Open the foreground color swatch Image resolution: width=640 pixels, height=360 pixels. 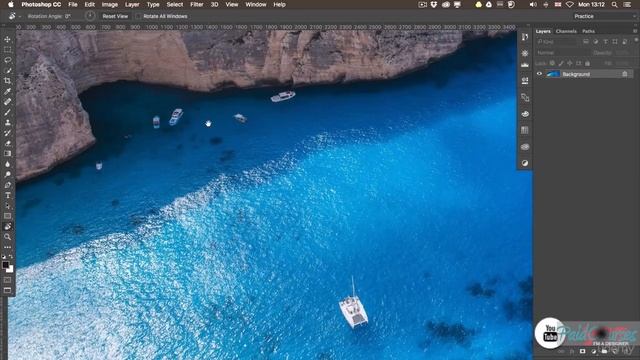click(6, 265)
